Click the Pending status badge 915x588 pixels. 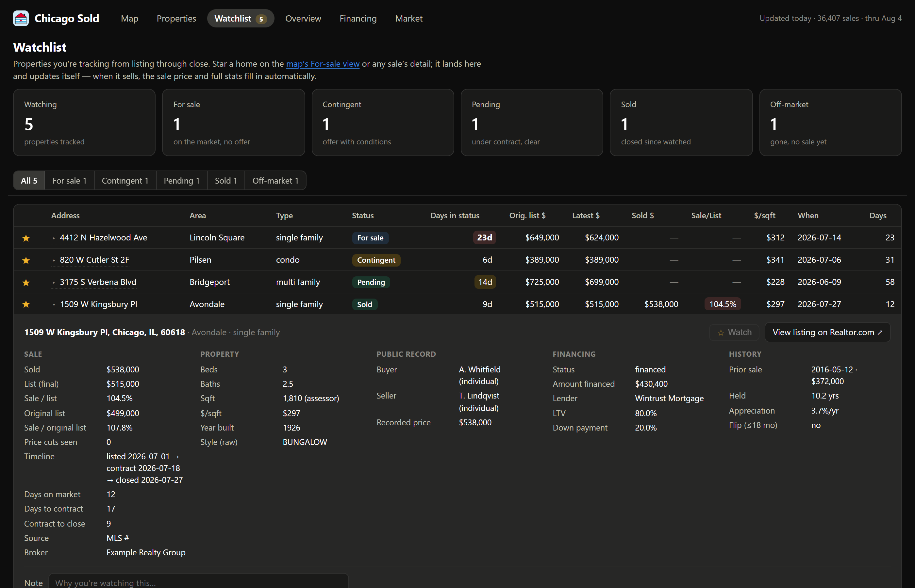pos(371,282)
